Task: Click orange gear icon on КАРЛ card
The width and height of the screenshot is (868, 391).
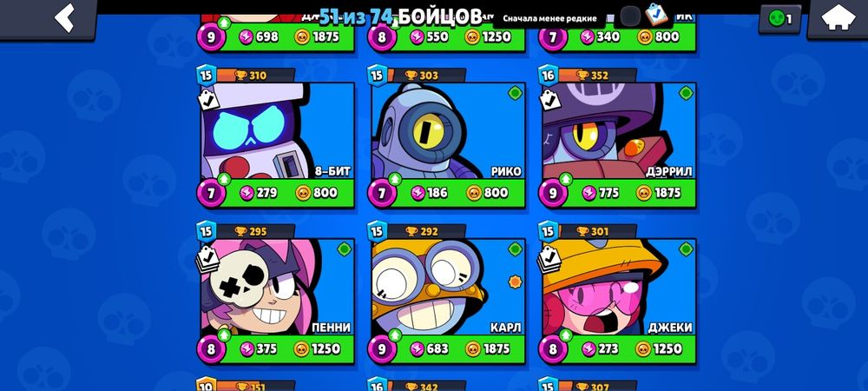Action: pos(515,282)
